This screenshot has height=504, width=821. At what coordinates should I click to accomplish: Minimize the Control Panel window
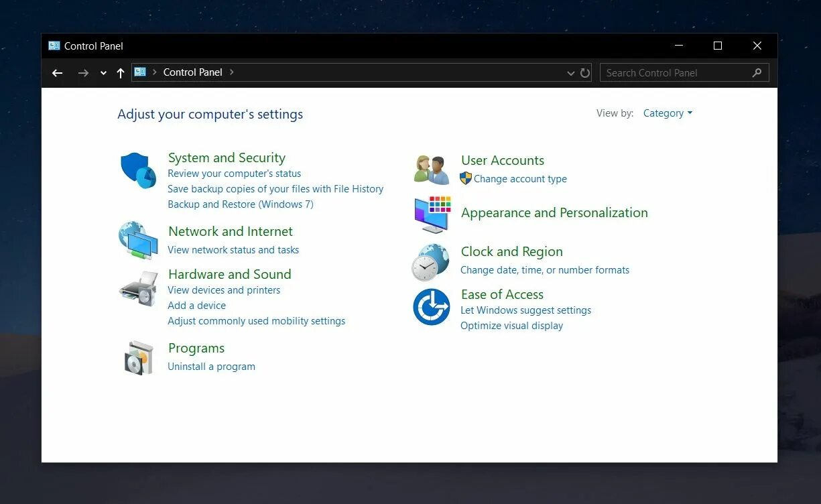[x=679, y=46]
